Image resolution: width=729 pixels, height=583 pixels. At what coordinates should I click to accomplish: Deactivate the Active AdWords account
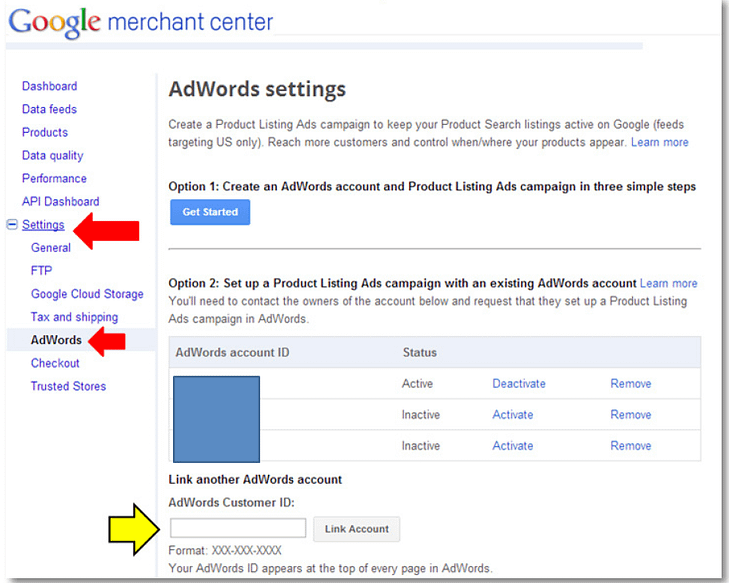tap(519, 384)
